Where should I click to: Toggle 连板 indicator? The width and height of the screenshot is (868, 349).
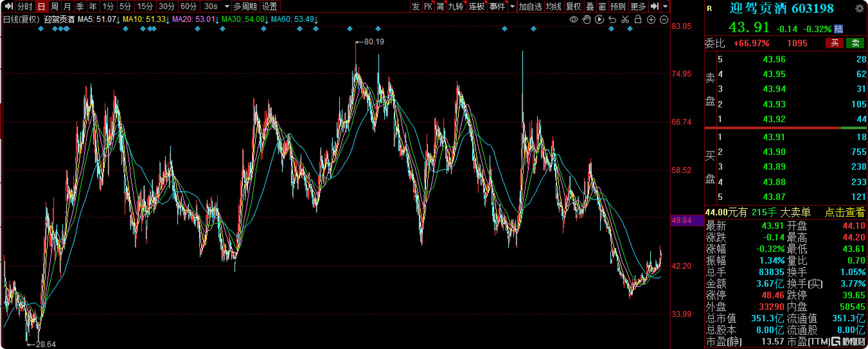click(477, 6)
